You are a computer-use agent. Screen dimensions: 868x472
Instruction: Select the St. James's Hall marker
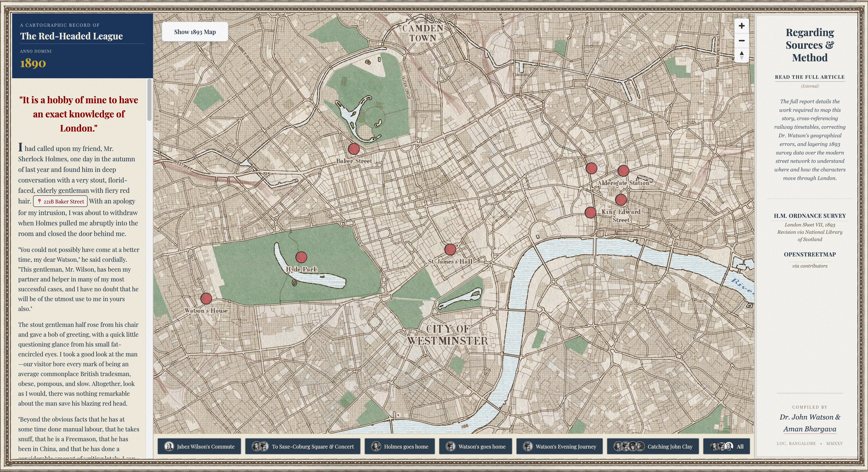point(450,249)
